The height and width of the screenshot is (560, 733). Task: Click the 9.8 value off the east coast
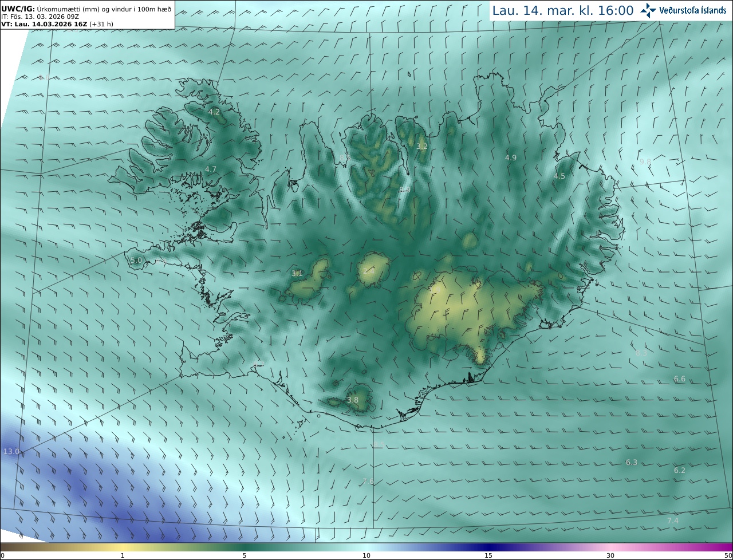click(645, 161)
